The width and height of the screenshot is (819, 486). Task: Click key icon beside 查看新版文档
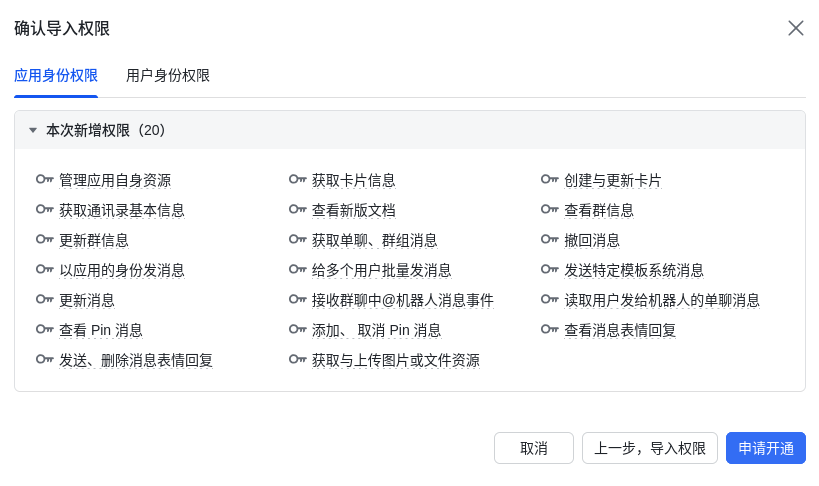pos(297,210)
